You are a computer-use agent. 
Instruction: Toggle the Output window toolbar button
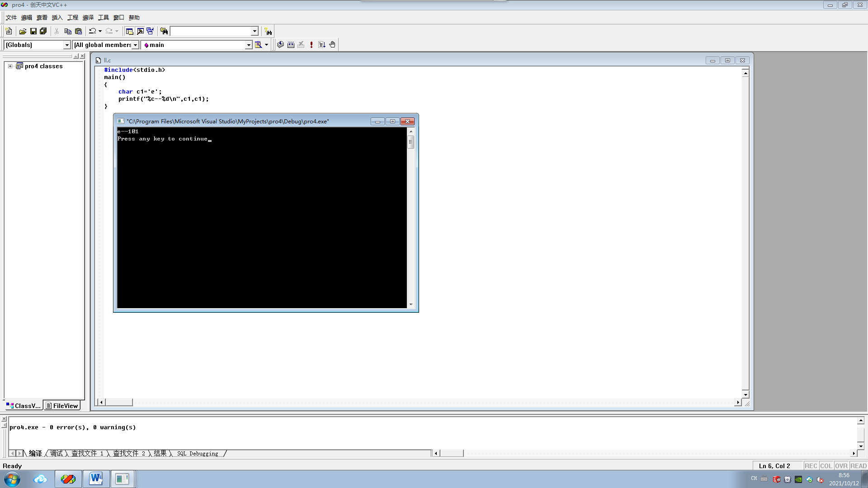click(140, 31)
